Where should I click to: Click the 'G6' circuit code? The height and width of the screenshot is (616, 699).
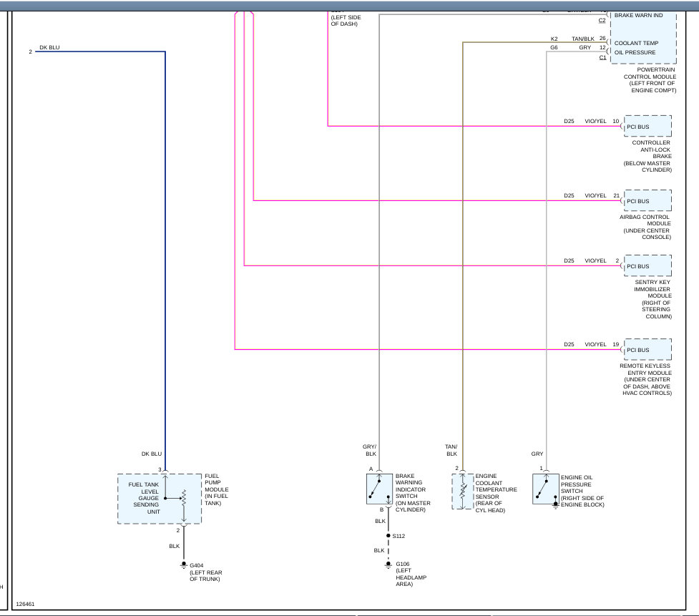point(554,47)
